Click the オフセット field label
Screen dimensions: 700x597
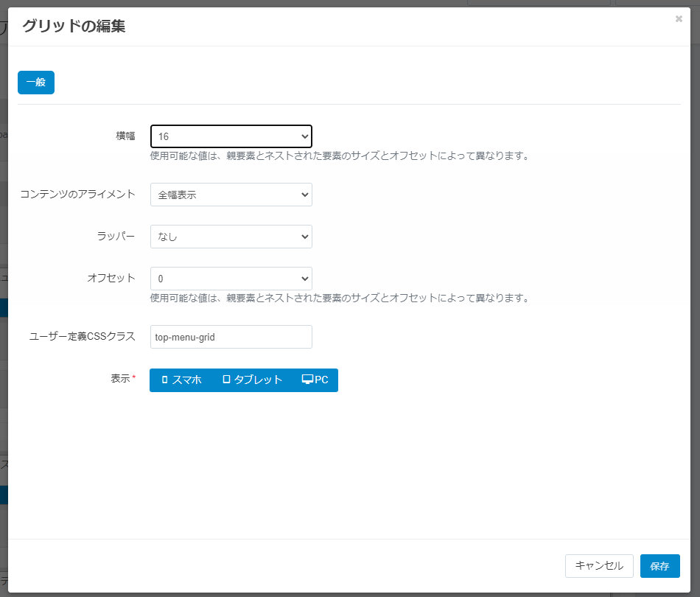(x=111, y=278)
